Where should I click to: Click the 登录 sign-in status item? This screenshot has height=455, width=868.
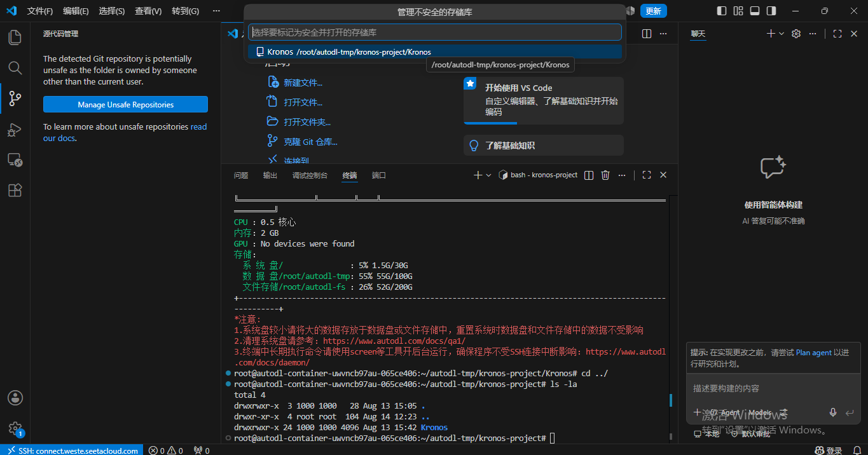click(x=829, y=451)
